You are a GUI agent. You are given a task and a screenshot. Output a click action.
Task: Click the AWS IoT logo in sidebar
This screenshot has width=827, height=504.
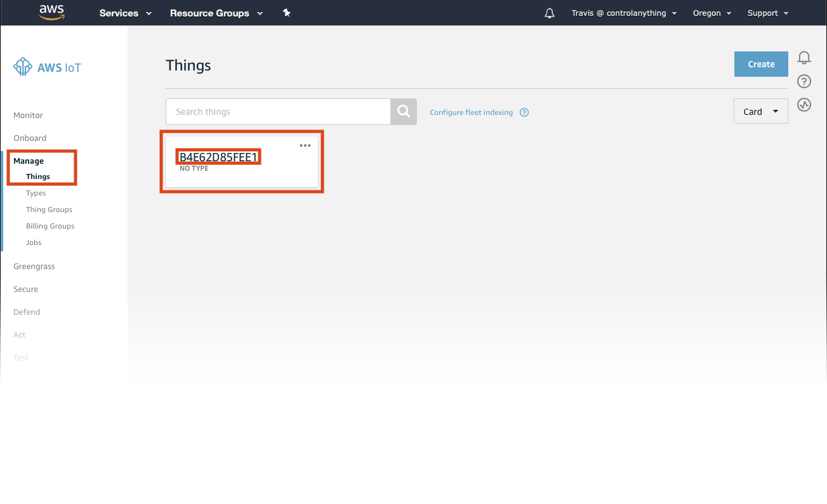pyautogui.click(x=47, y=67)
